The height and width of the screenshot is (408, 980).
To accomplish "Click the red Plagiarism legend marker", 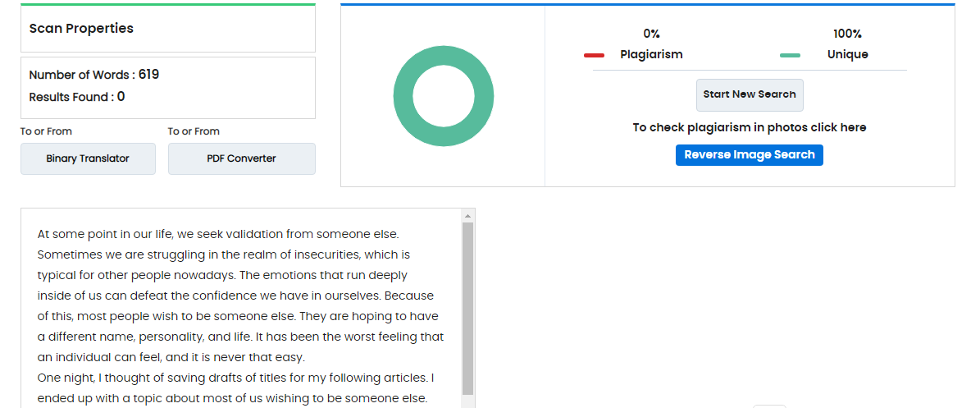I will pyautogui.click(x=594, y=56).
